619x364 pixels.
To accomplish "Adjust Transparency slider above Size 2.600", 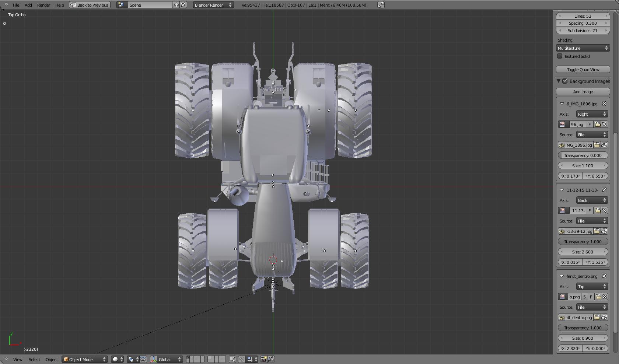I will pyautogui.click(x=583, y=242).
